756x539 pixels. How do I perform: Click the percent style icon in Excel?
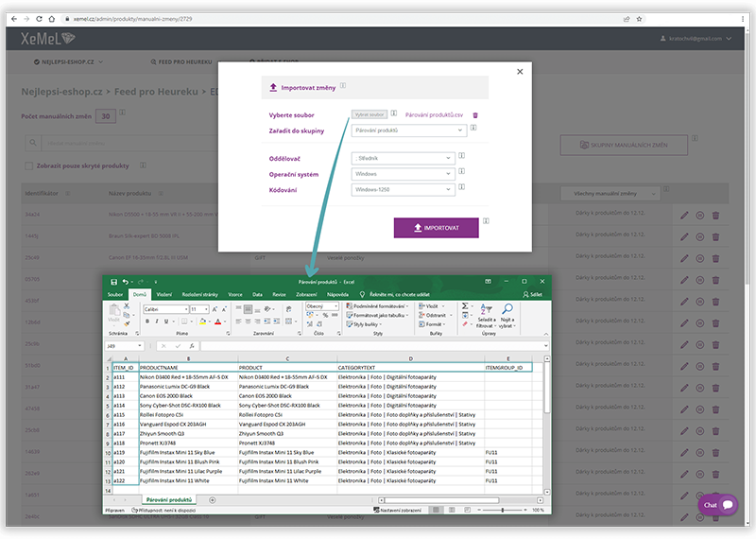(x=325, y=315)
